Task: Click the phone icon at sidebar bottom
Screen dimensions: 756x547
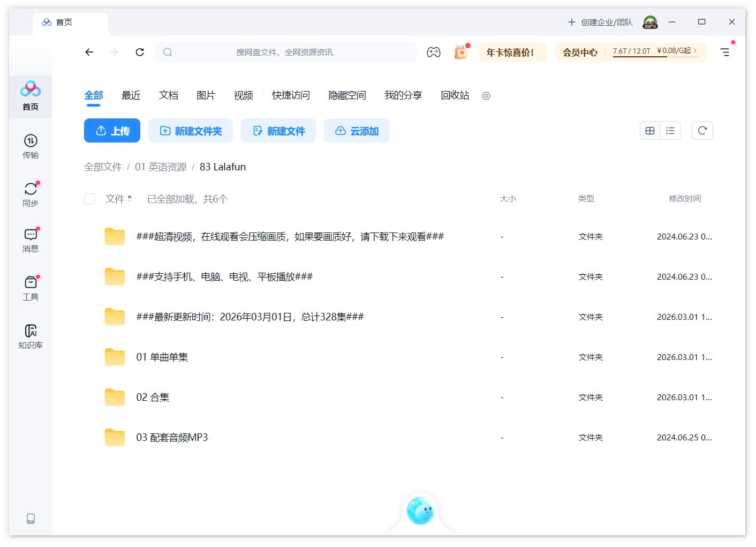Action: coord(30,519)
